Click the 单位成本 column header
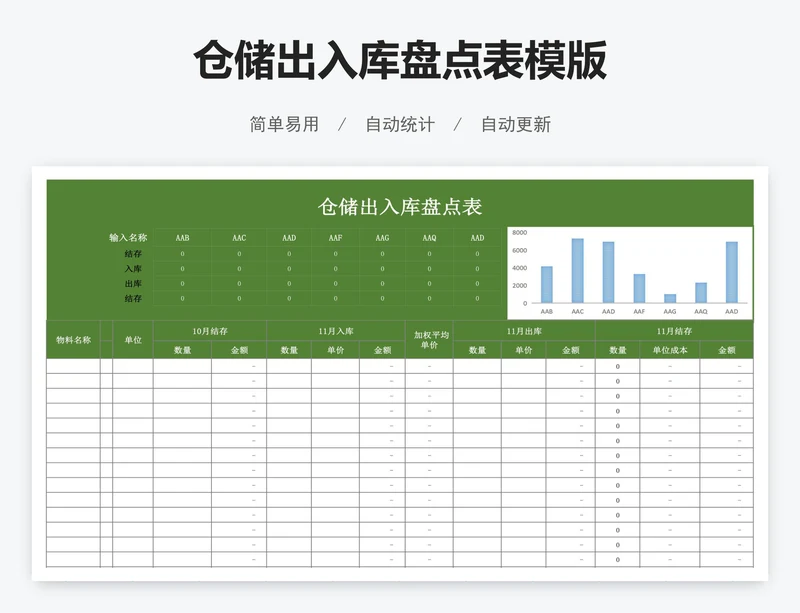The width and height of the screenshot is (800, 613). click(670, 350)
